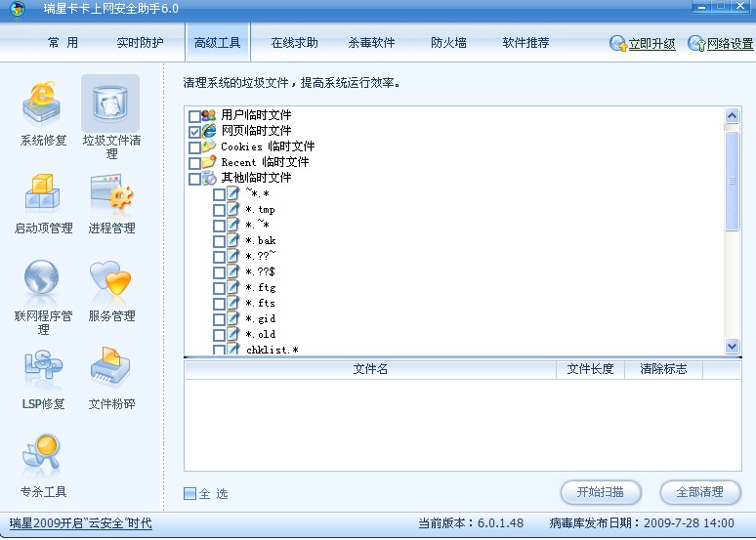Sort by the 文件长度 column header

pos(590,369)
